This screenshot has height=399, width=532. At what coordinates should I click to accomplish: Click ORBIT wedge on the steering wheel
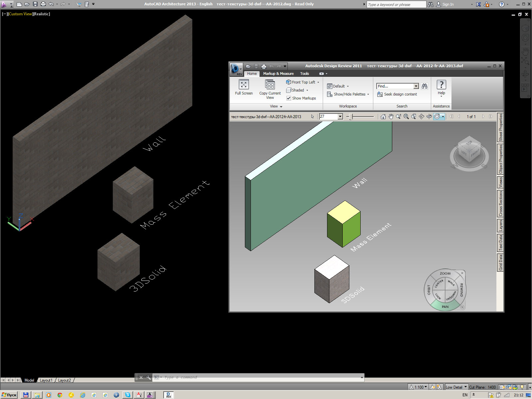coord(429,290)
